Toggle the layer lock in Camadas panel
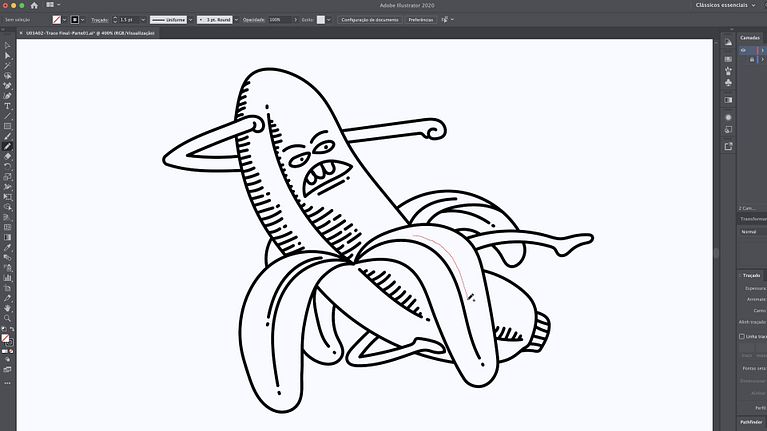Screen dimensions: 767x431 [x=751, y=59]
